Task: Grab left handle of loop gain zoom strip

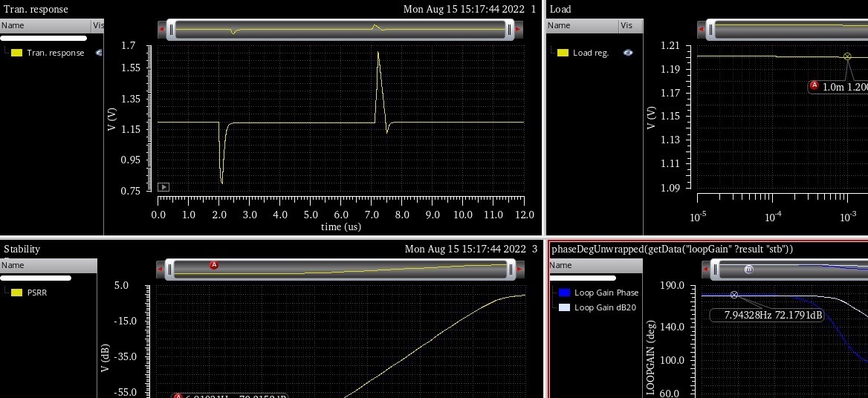Action: [x=715, y=270]
